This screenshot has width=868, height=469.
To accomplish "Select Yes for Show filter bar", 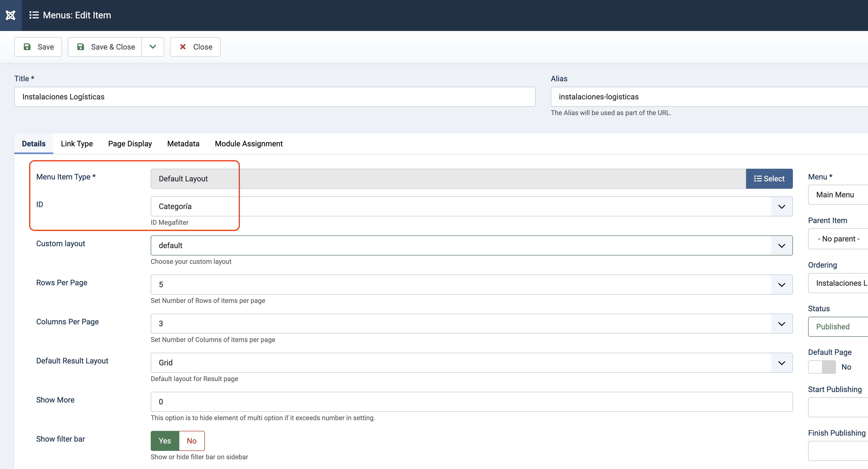I will [x=165, y=441].
